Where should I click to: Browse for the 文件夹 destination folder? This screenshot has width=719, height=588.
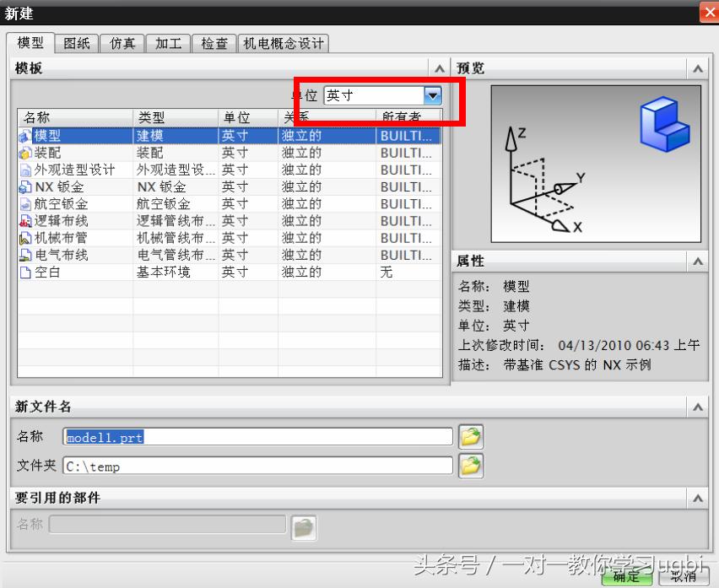(x=471, y=464)
